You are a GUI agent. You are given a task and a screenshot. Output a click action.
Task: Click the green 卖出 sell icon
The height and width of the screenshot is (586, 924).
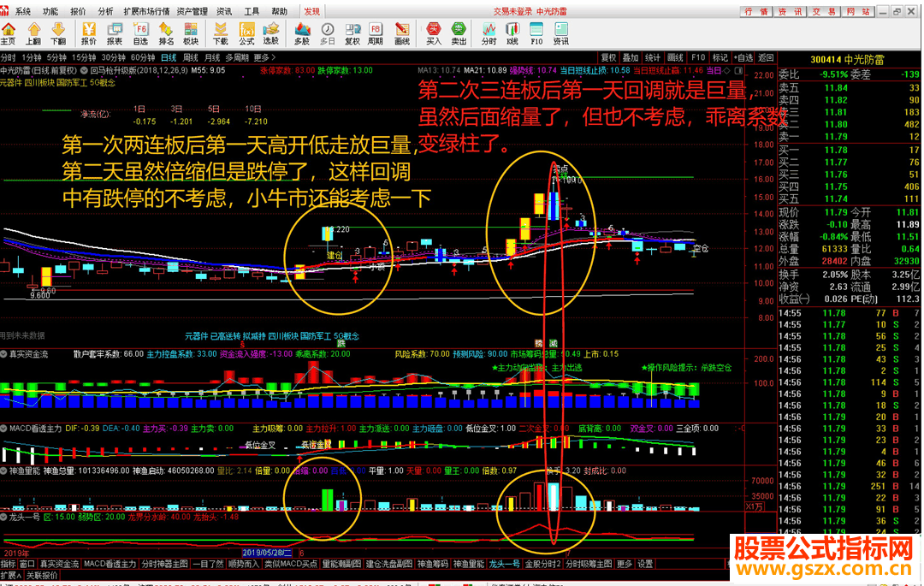tap(459, 33)
